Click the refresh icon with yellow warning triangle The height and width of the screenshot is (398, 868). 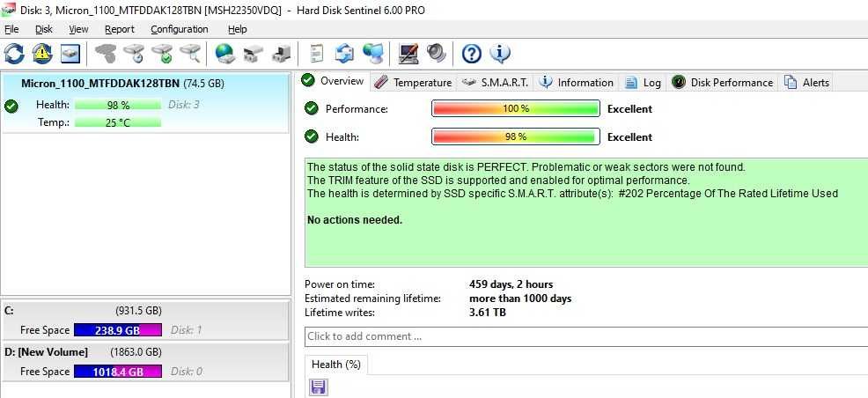[x=42, y=53]
